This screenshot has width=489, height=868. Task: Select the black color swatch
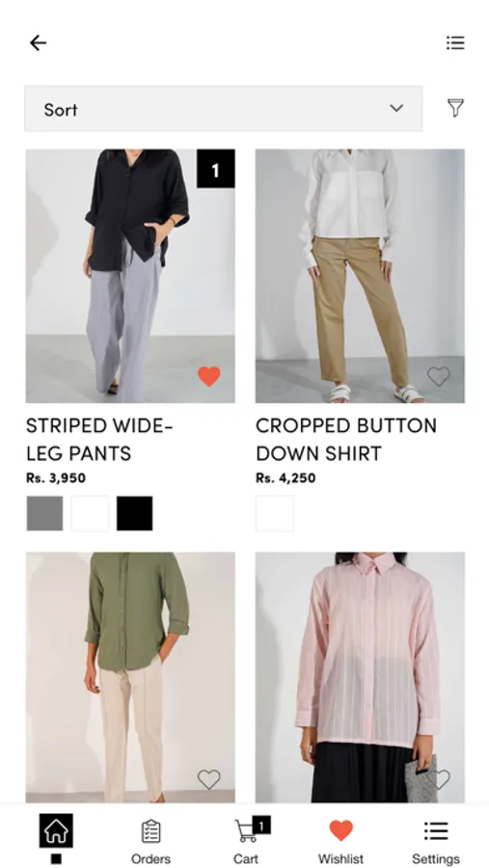pos(135,513)
